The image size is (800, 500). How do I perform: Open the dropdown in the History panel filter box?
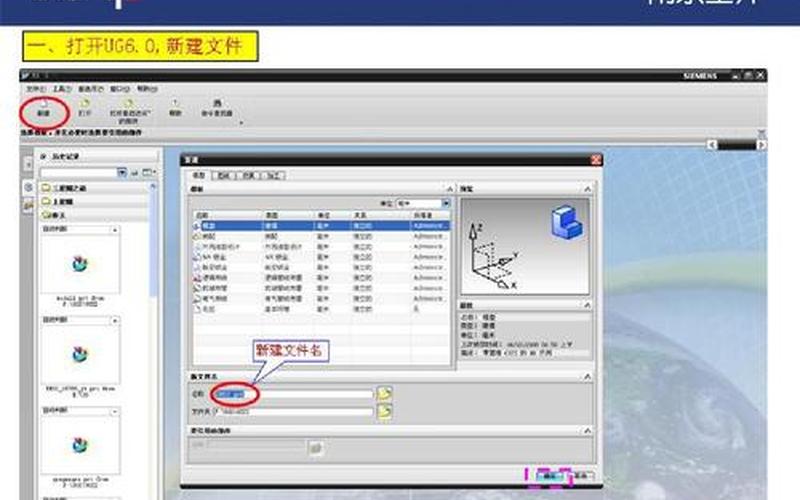(122, 172)
